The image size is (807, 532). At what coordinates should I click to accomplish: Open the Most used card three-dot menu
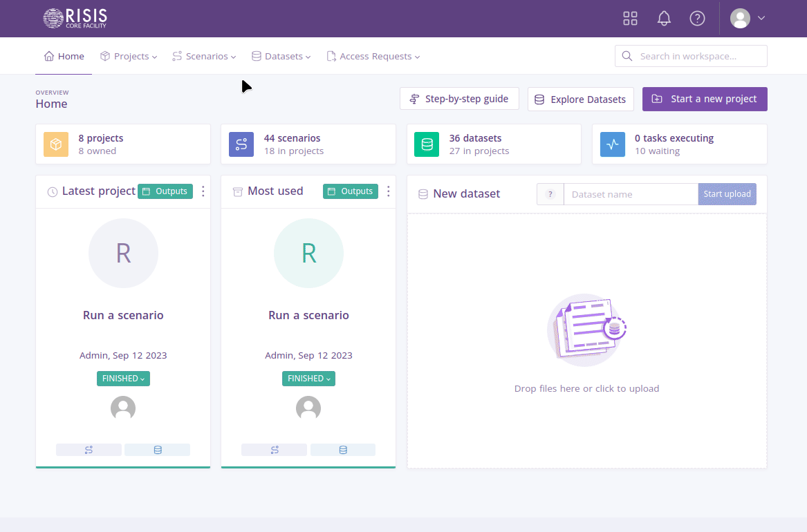[x=388, y=191]
